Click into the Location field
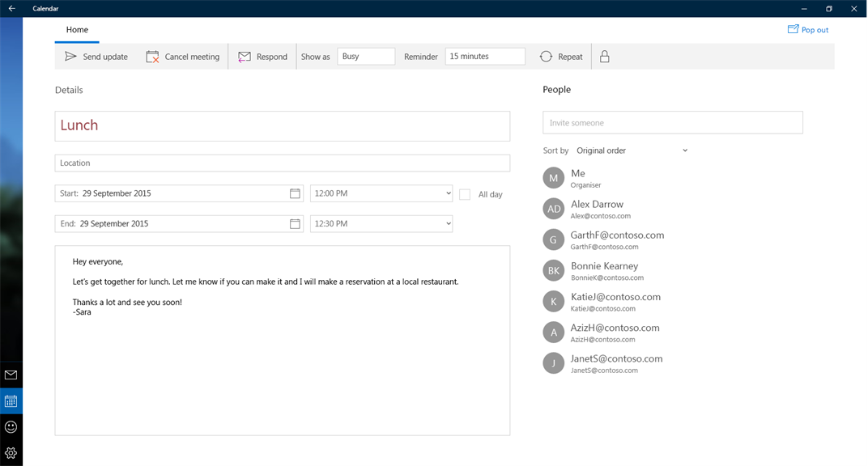The width and height of the screenshot is (868, 466). coord(283,163)
